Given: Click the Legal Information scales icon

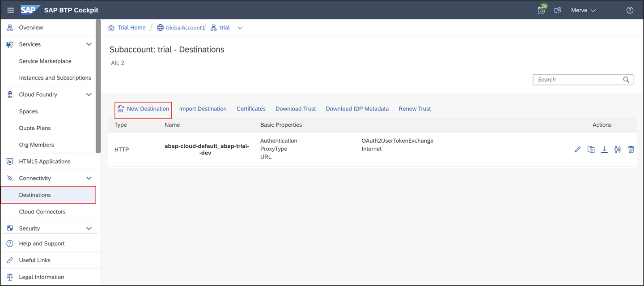Looking at the screenshot, I should (x=10, y=277).
